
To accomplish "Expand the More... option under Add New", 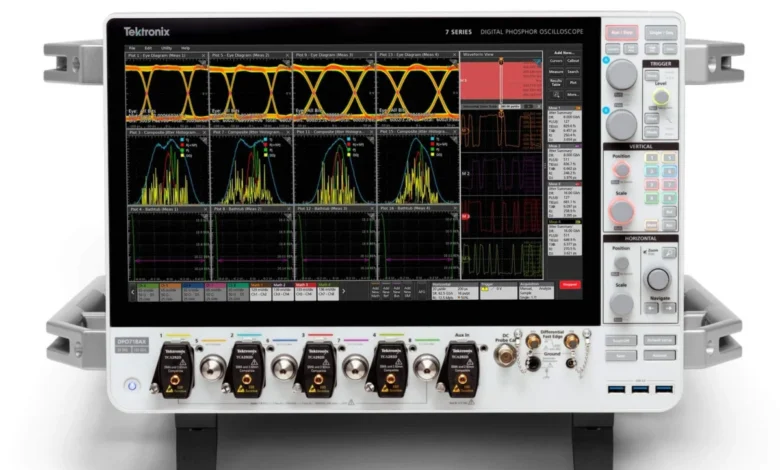I will 573,94.
